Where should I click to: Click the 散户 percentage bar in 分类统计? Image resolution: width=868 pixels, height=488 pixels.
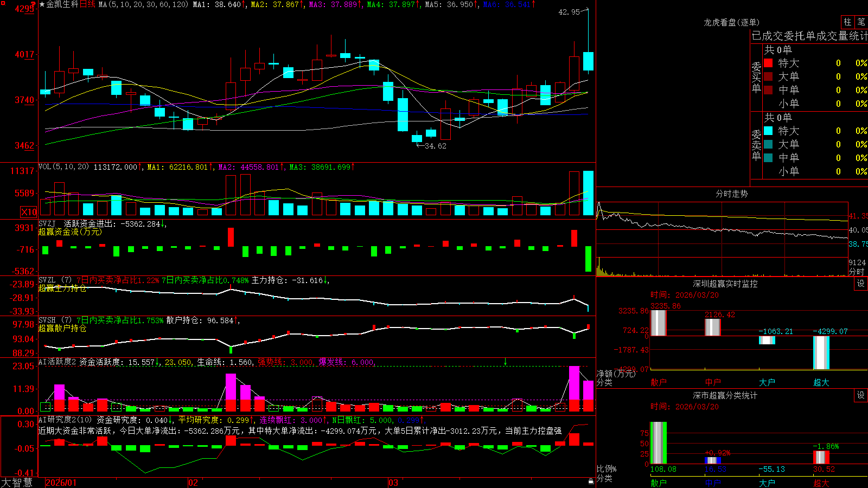658,443
